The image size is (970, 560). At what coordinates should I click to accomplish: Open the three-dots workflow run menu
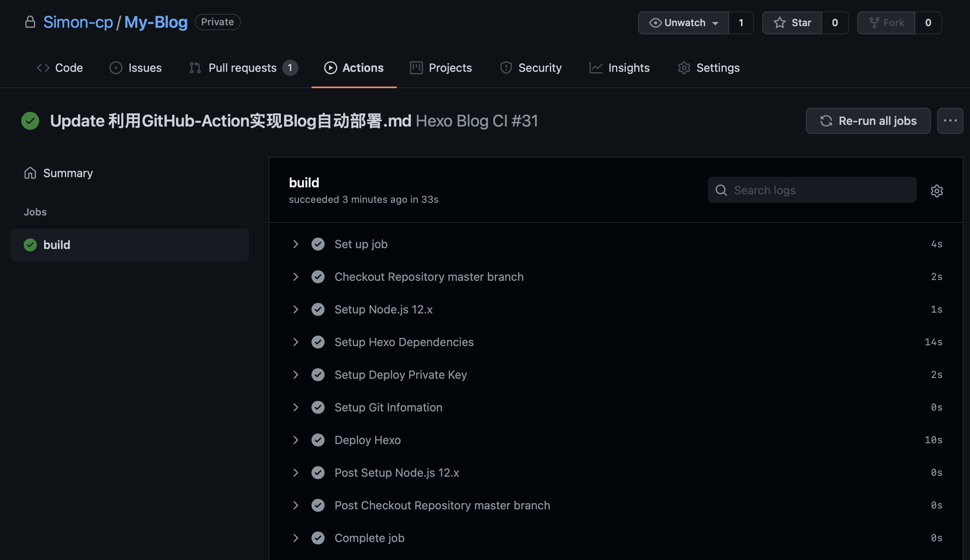point(950,121)
